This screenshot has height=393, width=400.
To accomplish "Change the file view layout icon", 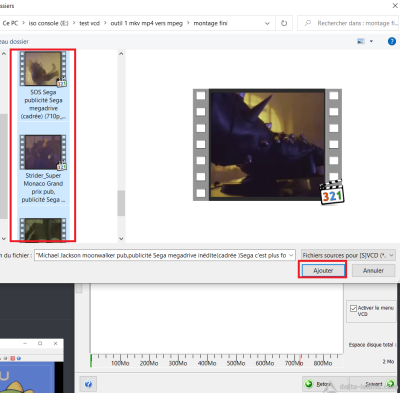I will coord(361,41).
